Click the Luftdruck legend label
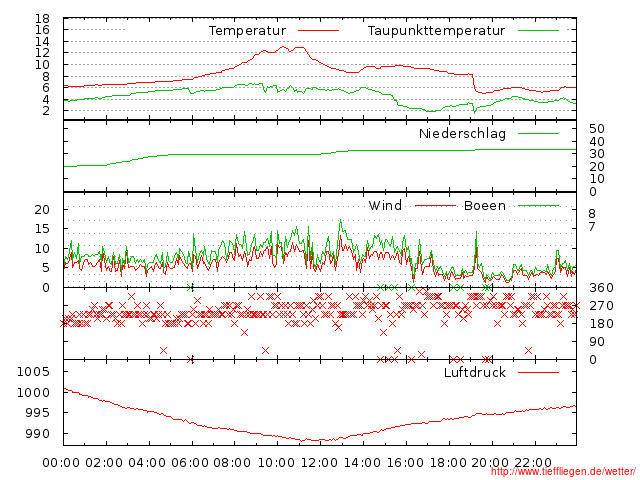 point(475,372)
